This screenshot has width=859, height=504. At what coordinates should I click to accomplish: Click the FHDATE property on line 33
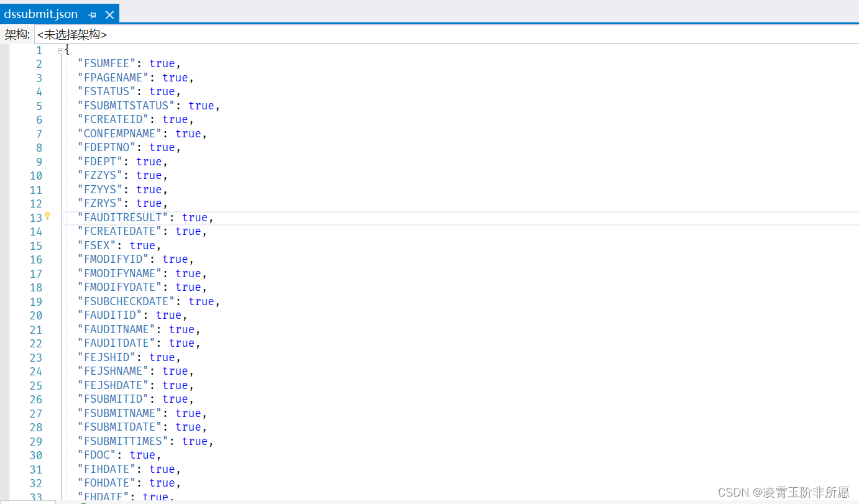pyautogui.click(x=100, y=497)
